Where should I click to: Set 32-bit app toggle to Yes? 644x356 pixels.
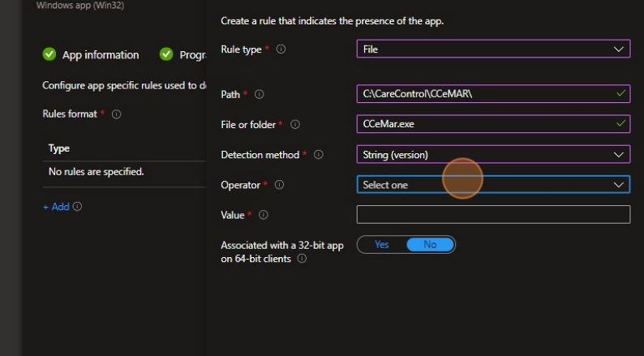click(x=381, y=245)
